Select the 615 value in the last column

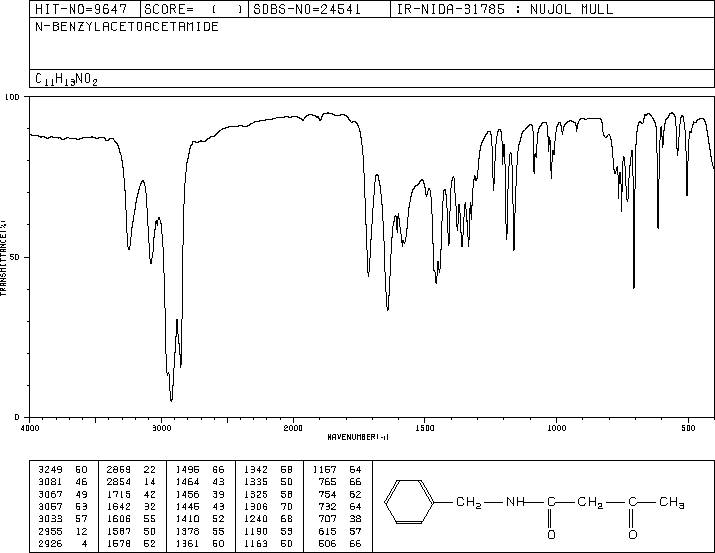(327, 532)
